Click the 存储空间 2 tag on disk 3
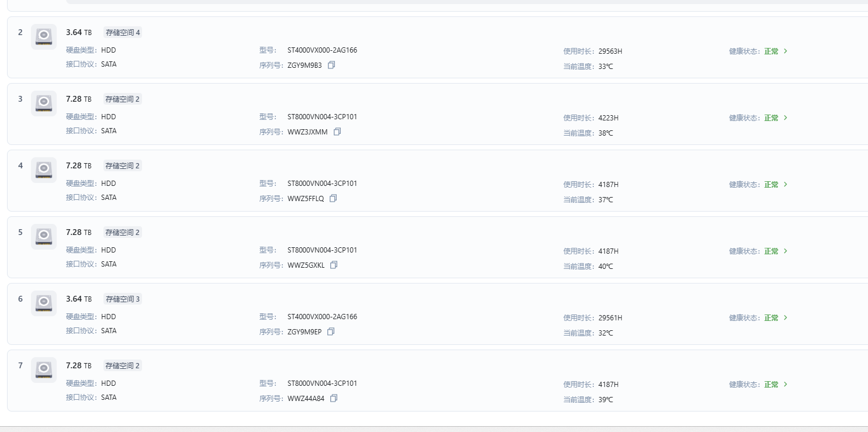This screenshot has width=868, height=432. click(123, 99)
